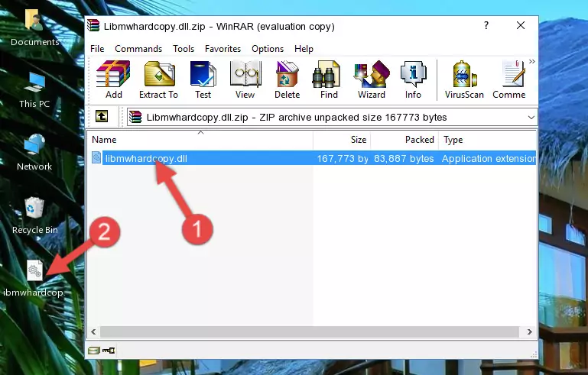Click the Find binoculars icon
The height and width of the screenshot is (375, 588).
[329, 79]
